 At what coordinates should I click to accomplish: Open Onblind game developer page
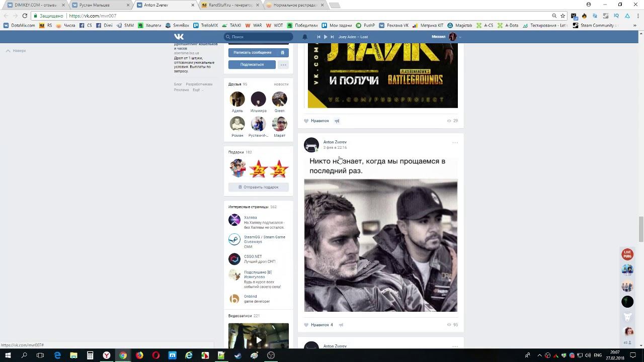point(251,296)
